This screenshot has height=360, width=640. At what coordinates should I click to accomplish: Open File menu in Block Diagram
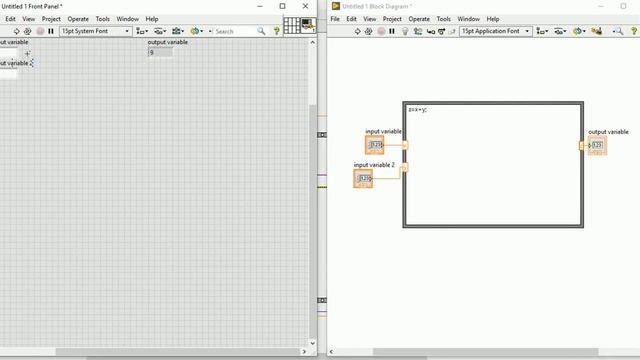point(335,19)
